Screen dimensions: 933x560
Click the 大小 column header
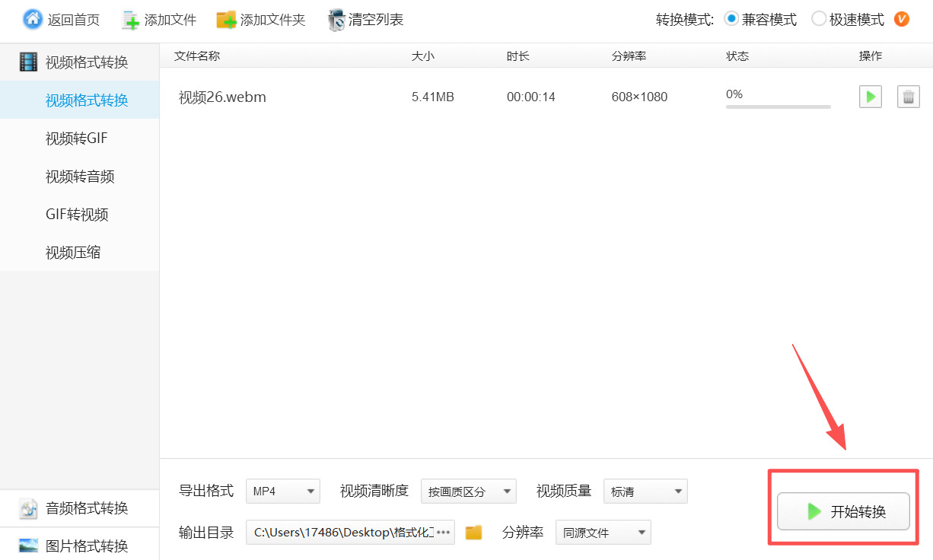pos(423,56)
